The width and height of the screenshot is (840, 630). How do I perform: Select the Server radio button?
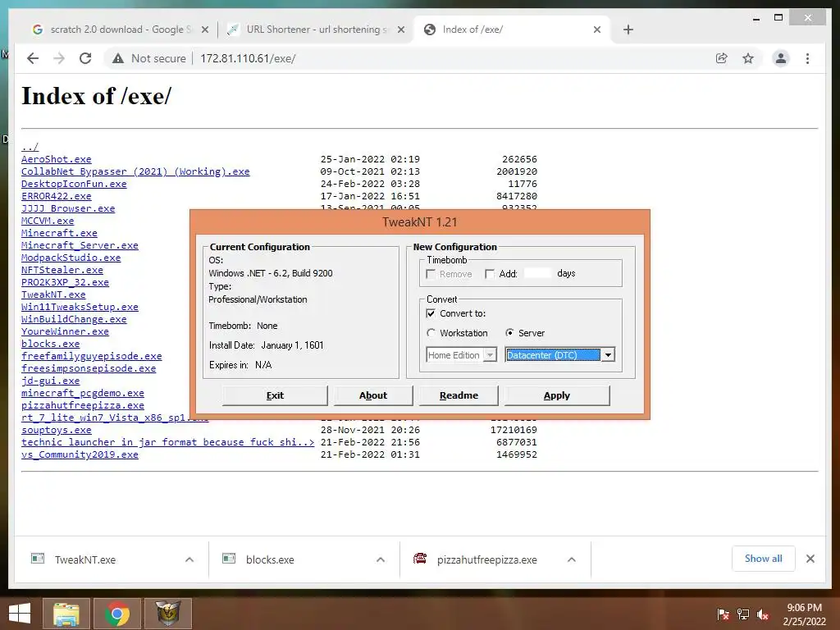click(x=509, y=333)
